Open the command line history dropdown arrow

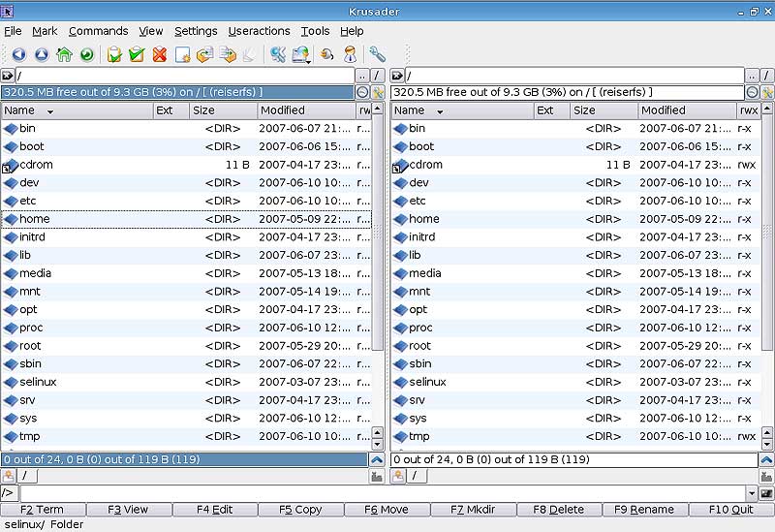752,493
